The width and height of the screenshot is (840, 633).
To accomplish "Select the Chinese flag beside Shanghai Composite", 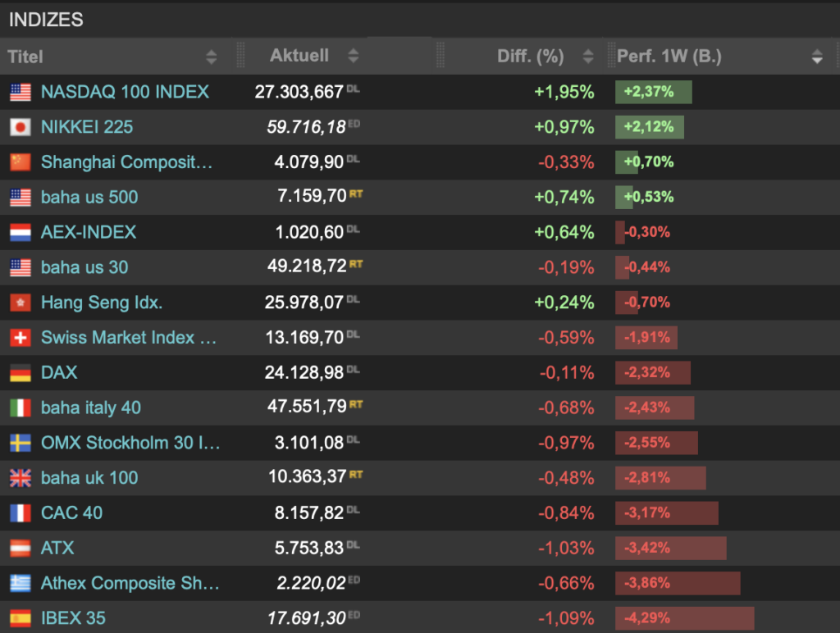I will click(22, 162).
